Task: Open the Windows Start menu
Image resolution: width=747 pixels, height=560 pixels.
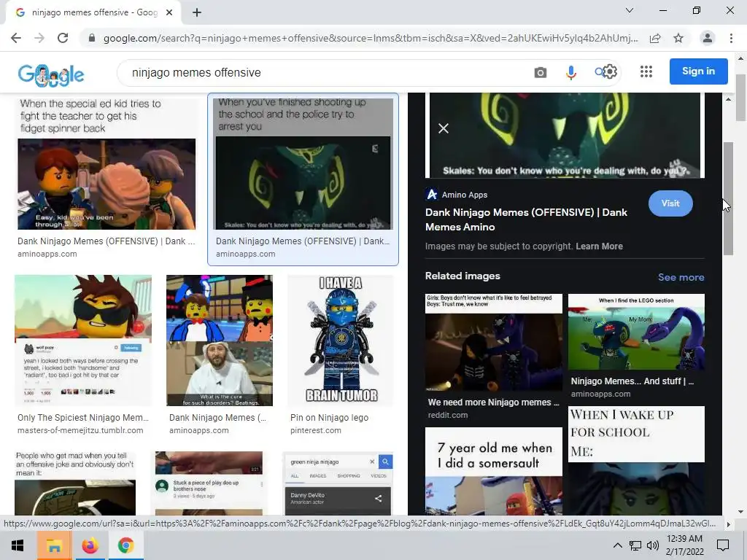Action: tap(18, 545)
